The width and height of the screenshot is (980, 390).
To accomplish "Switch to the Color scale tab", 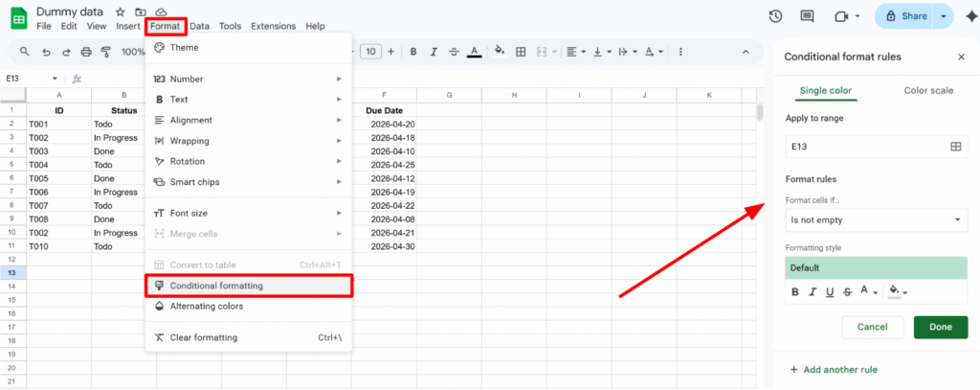I will 928,91.
